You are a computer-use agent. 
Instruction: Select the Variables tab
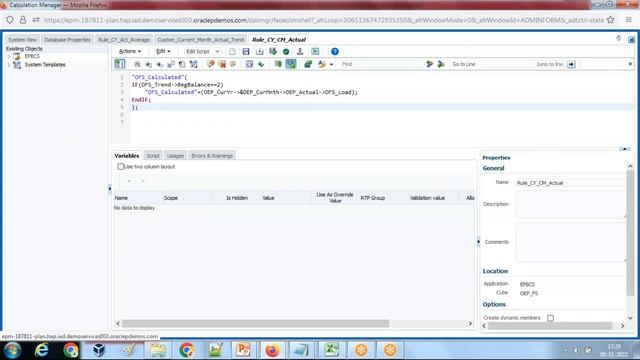(x=127, y=156)
